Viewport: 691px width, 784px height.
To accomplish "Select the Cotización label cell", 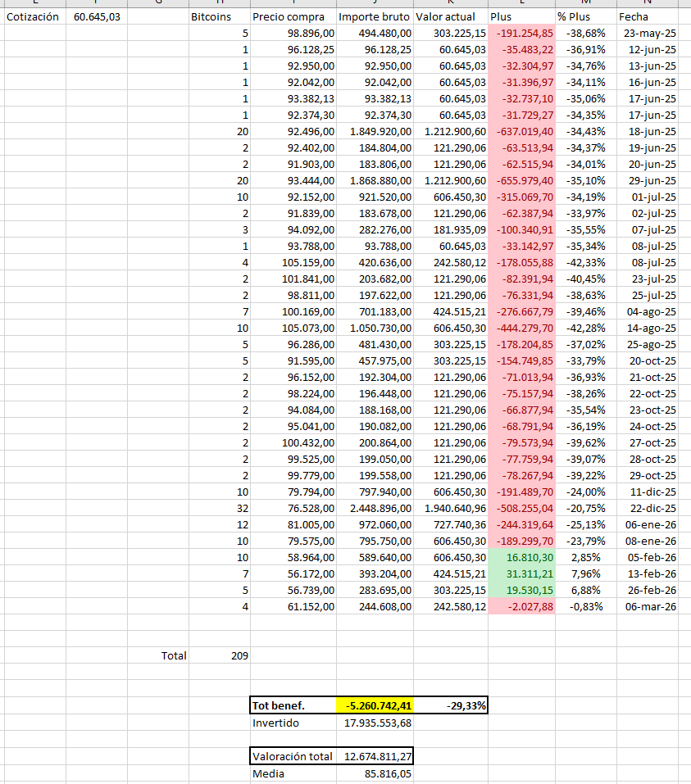I will coord(33,16).
